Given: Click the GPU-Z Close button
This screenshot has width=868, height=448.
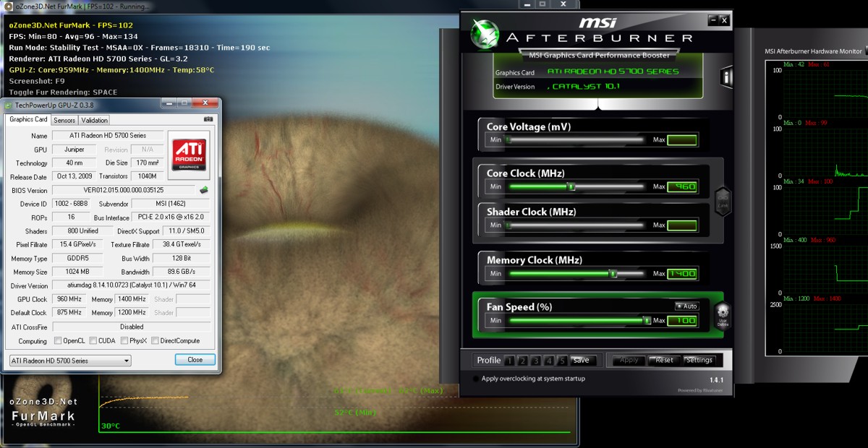Looking at the screenshot, I should [x=195, y=360].
